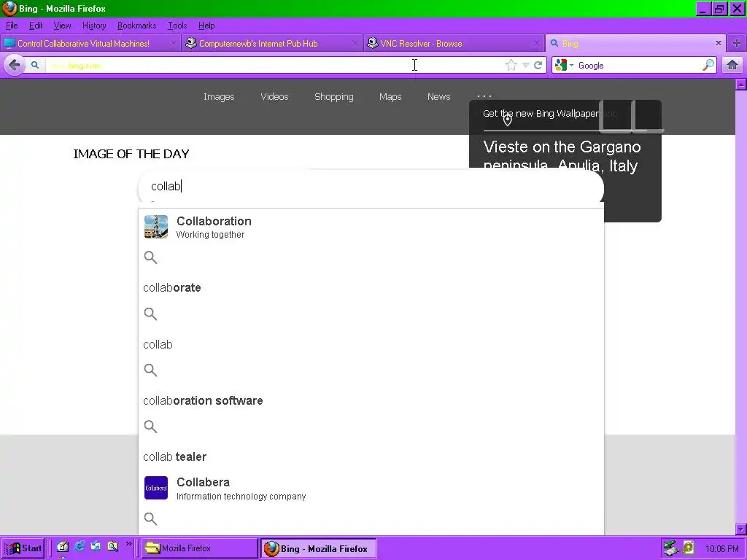The width and height of the screenshot is (747, 560).
Task: Open the Edit menu
Action: coord(36,26)
